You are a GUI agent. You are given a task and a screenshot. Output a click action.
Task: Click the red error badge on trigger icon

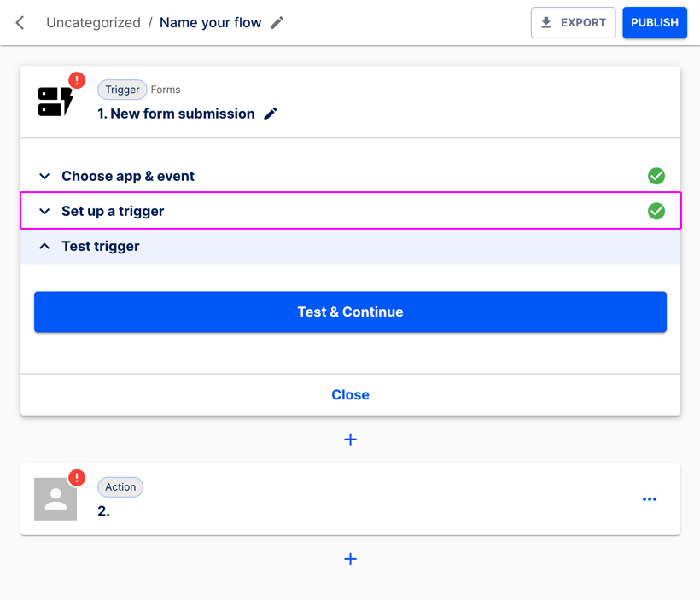tap(77, 80)
